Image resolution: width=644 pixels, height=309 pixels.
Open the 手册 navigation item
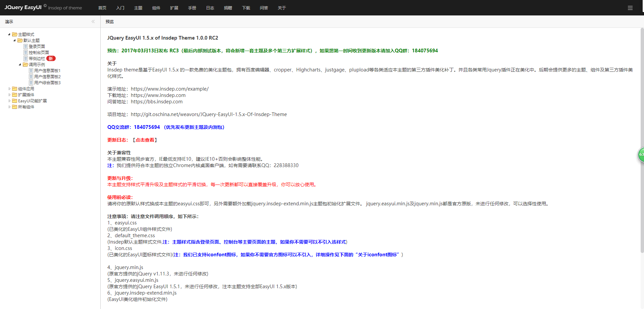[x=192, y=8]
